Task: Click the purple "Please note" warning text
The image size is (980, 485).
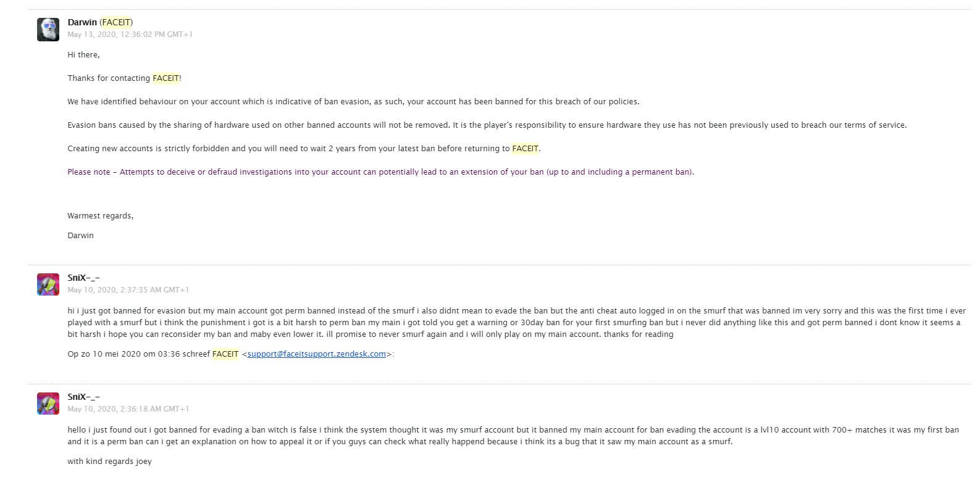Action: click(380, 172)
